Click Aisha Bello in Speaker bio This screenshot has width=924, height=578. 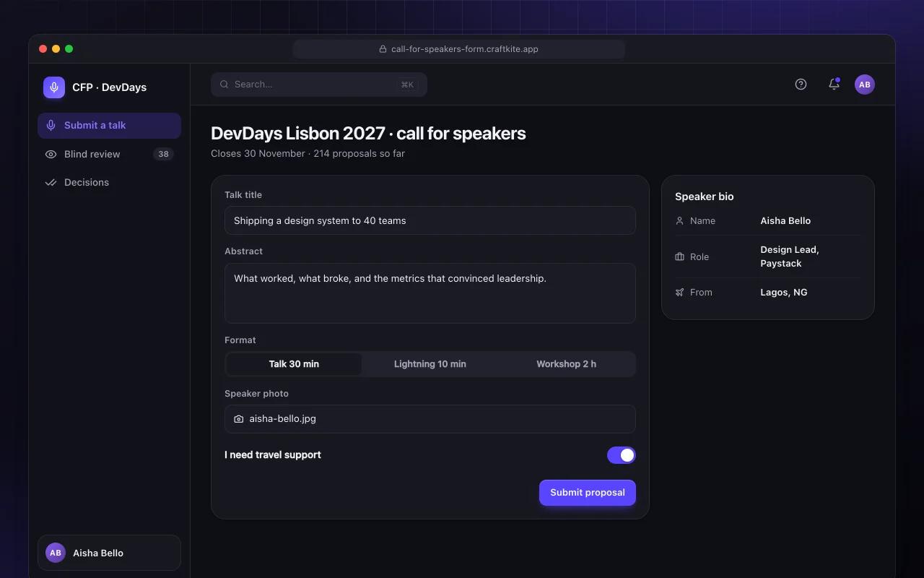(785, 221)
